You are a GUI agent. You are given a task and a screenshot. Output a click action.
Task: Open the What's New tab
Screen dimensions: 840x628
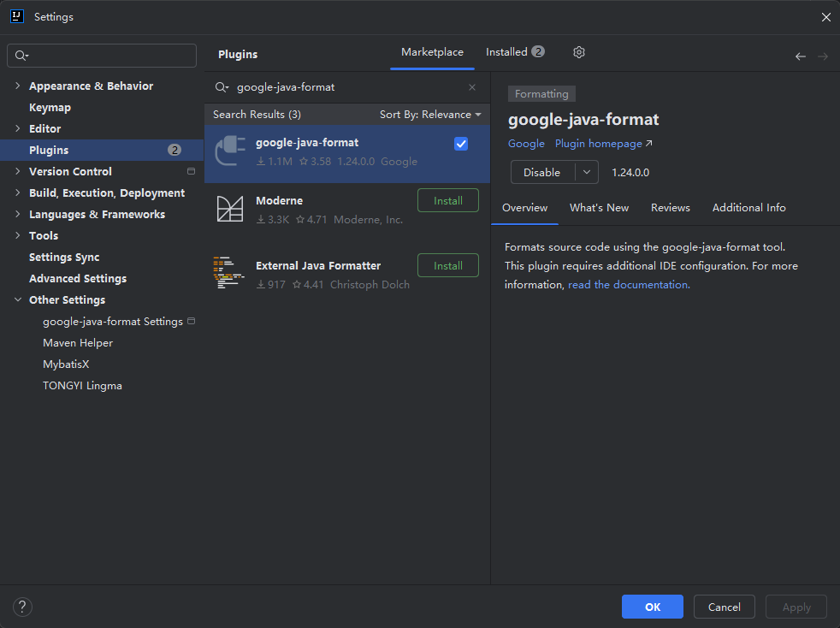click(599, 208)
